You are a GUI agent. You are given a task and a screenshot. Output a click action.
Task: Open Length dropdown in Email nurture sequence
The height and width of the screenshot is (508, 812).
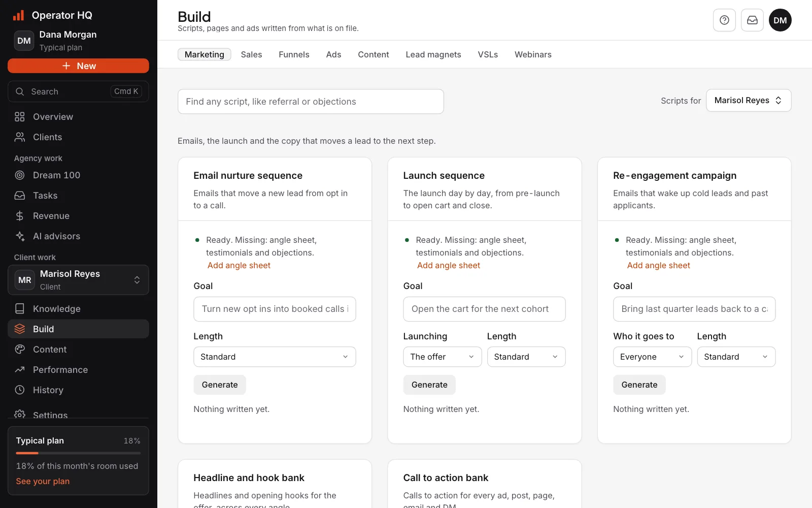coord(275,357)
